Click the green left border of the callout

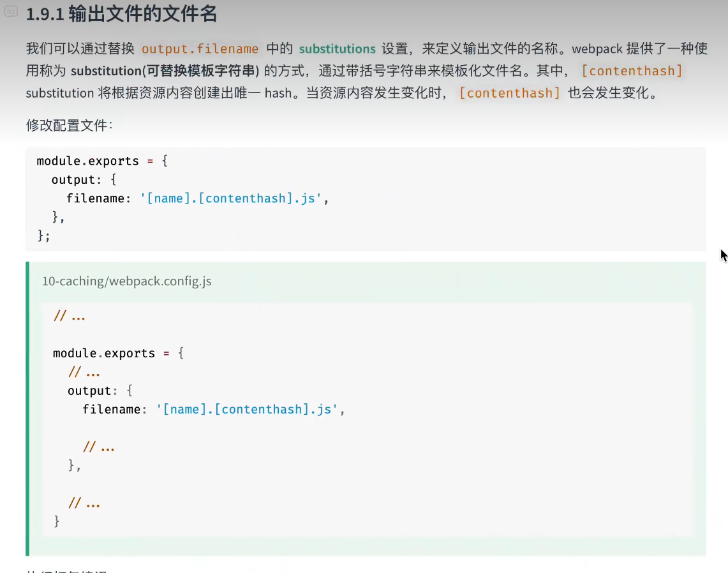click(27, 408)
